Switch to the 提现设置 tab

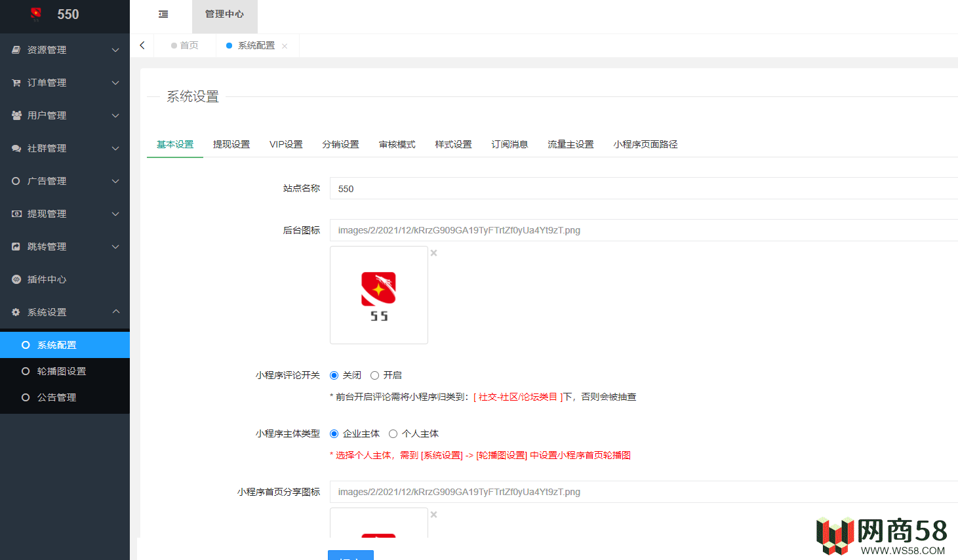(x=231, y=144)
